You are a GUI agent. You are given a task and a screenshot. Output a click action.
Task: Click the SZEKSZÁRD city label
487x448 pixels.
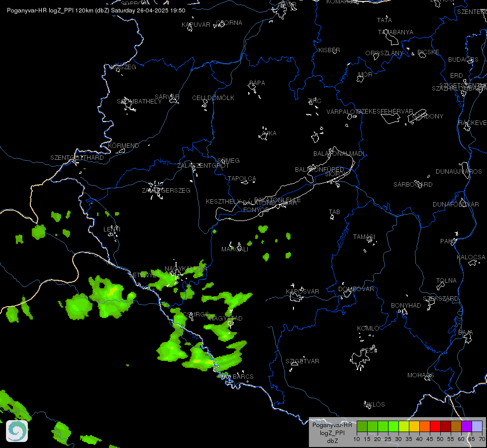tap(441, 299)
